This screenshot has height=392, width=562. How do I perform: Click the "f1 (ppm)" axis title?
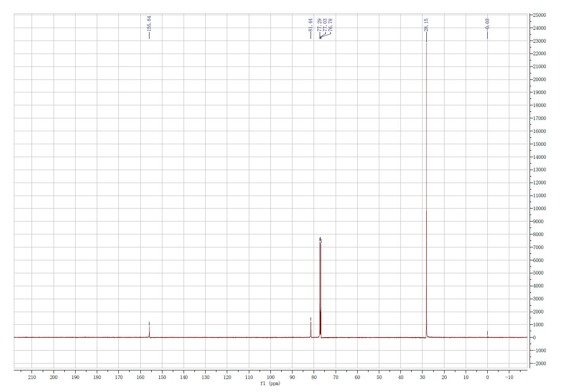coord(270,383)
